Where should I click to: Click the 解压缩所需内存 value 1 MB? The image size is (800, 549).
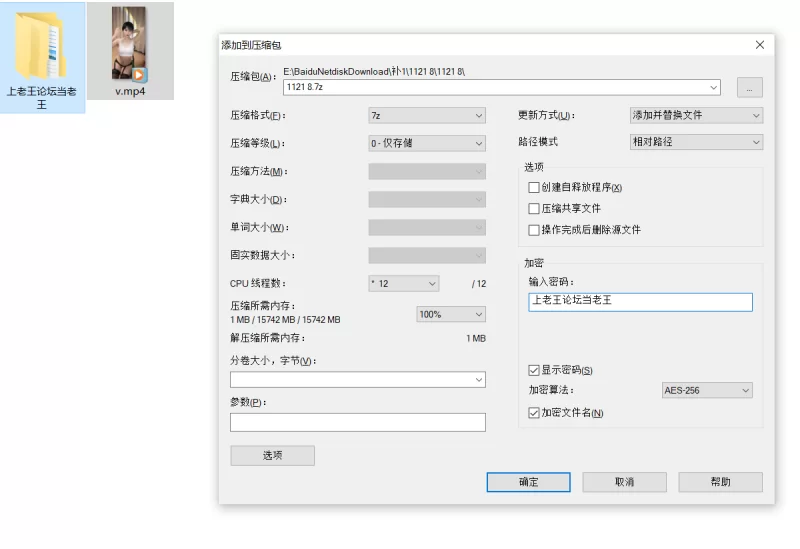click(x=476, y=338)
